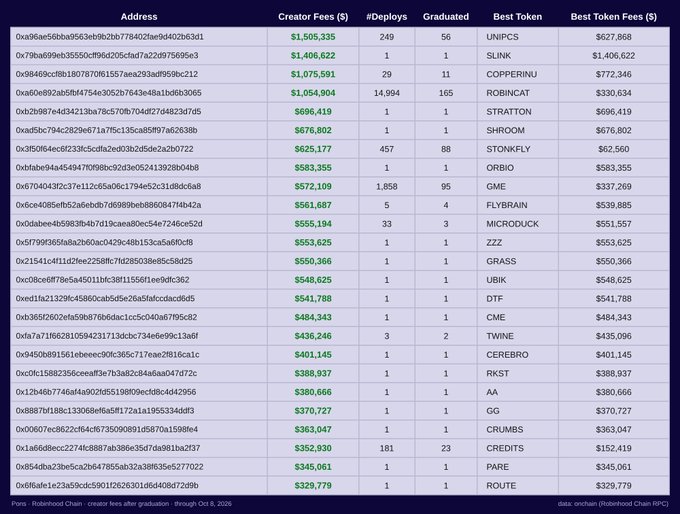Viewport: 680px width, 514px height.
Task: Click deploy count 457
Action: coord(386,149)
